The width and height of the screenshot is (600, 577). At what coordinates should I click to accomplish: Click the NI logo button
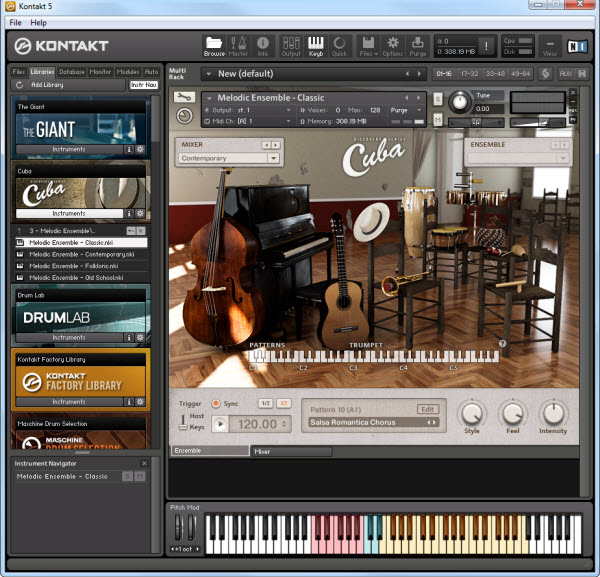tap(577, 46)
